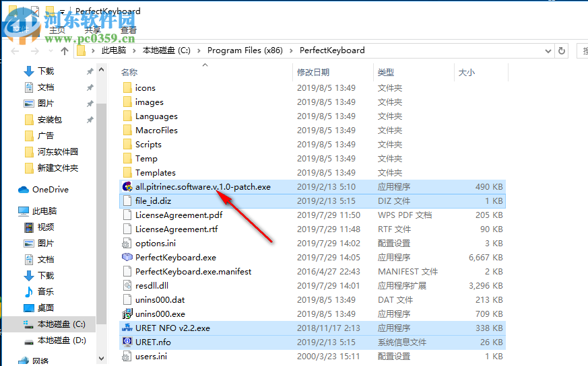This screenshot has width=588, height=366.
Task: Click the 2000/3/23 15:11 date cell
Action: pos(328,357)
